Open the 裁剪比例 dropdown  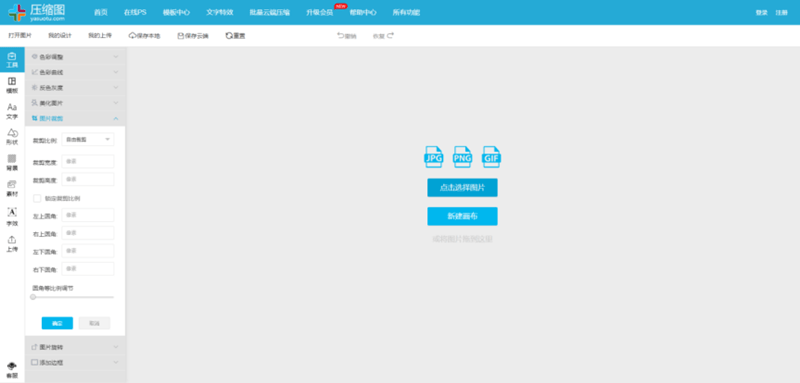click(88, 139)
